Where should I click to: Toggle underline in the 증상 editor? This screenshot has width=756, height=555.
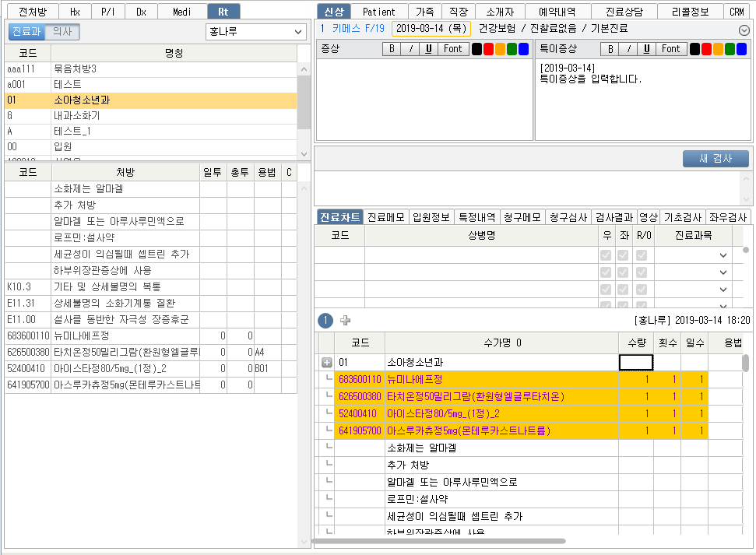[429, 49]
